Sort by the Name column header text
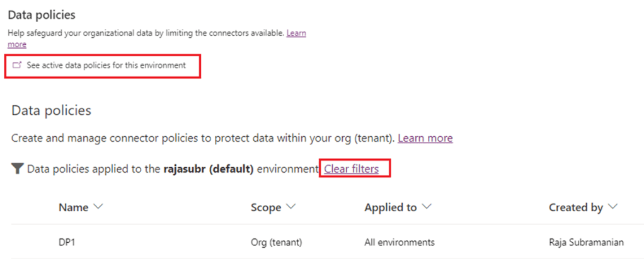 point(72,207)
